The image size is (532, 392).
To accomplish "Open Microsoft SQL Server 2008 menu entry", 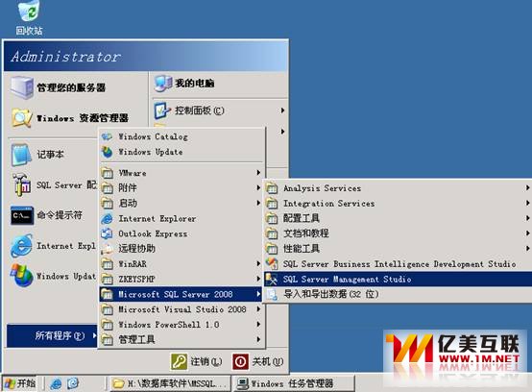I will 181,294.
